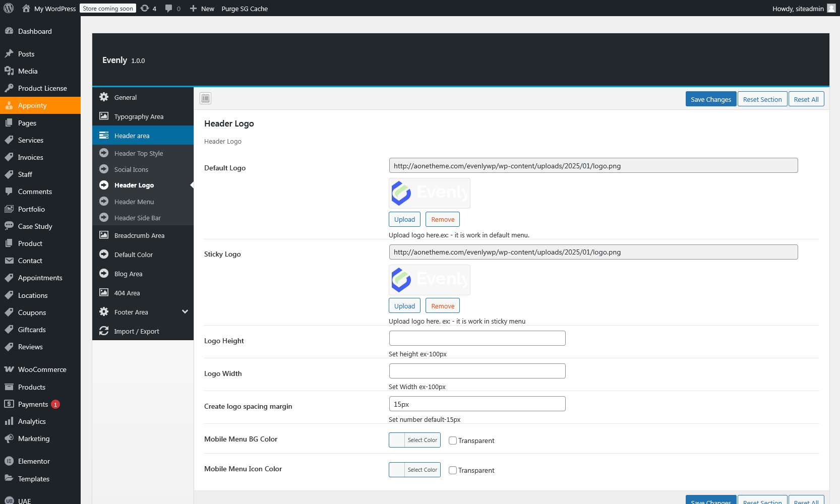Remove the Sticky Logo image
840x504 pixels.
[442, 306]
